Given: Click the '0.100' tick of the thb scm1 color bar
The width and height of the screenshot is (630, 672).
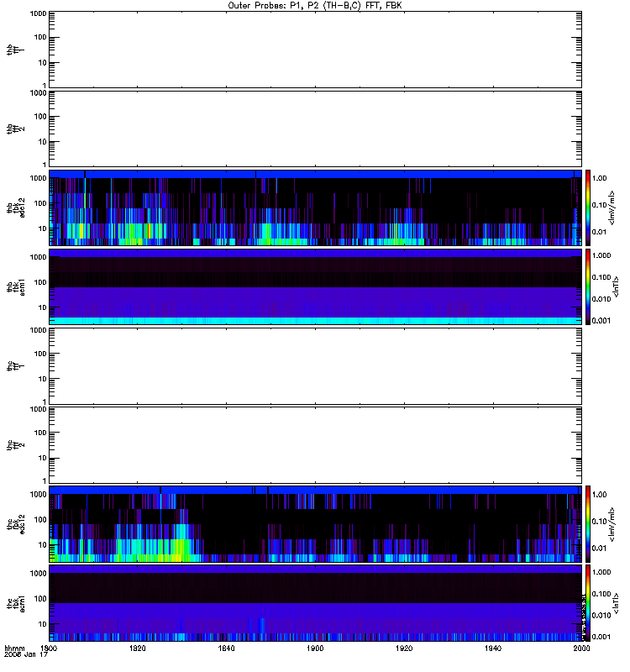Looking at the screenshot, I should [x=601, y=277].
